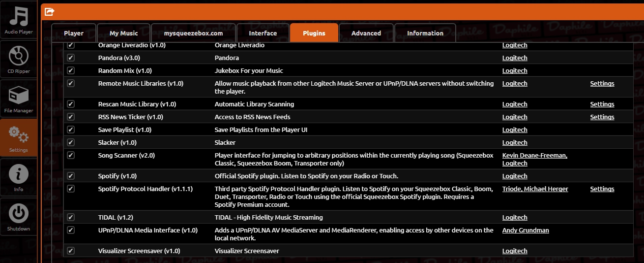Click 'Automatic Library Scanning' description text

pos(254,104)
